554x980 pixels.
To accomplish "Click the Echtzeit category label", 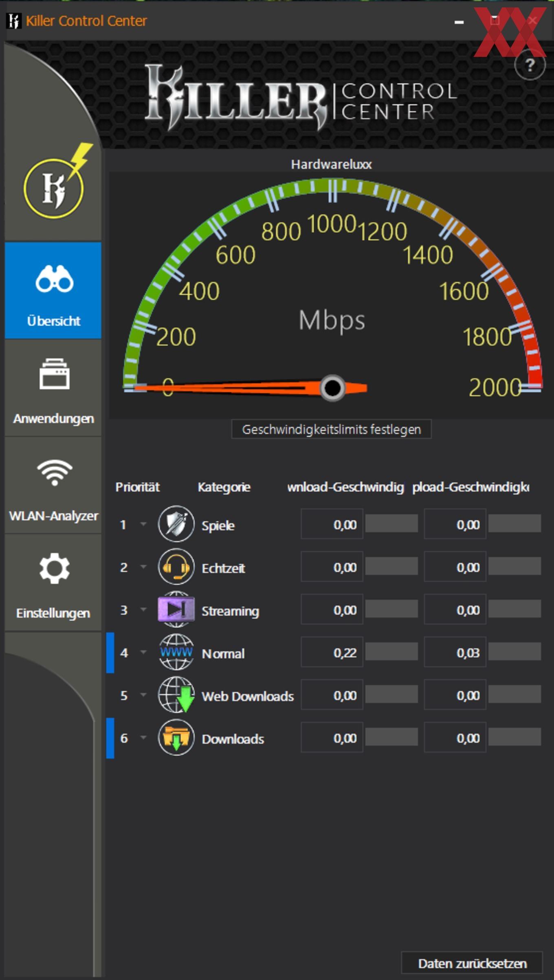I will [223, 568].
